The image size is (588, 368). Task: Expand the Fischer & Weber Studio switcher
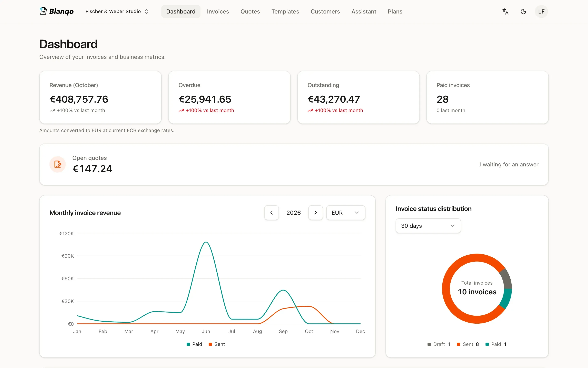pyautogui.click(x=117, y=11)
